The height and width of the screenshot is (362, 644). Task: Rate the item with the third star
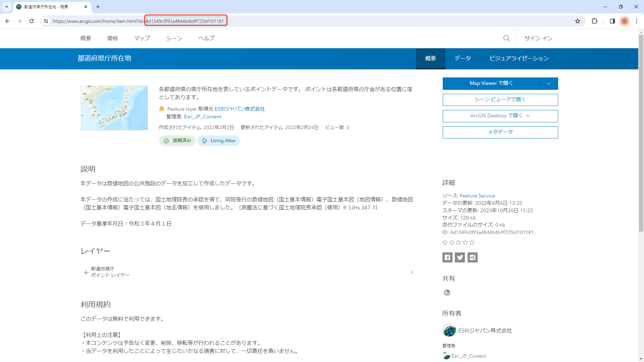coord(459,242)
